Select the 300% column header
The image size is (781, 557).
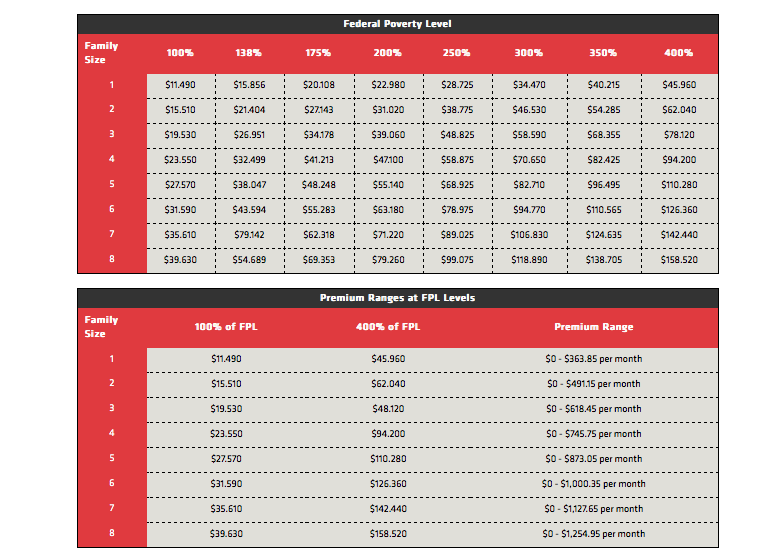click(x=528, y=53)
